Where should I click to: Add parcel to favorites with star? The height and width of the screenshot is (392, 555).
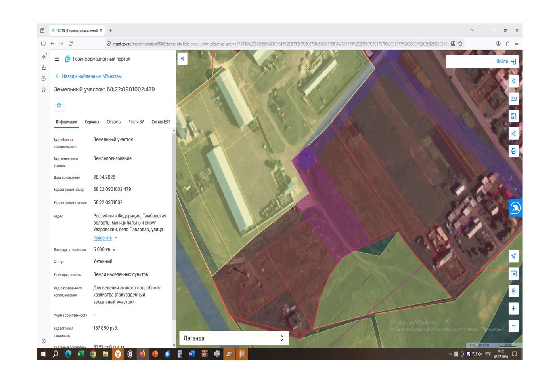click(x=59, y=105)
